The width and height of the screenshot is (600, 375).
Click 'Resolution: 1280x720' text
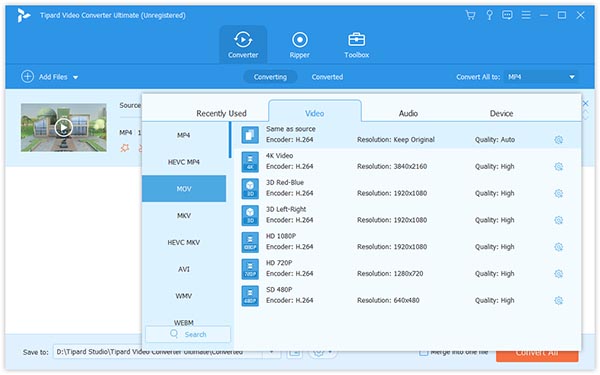(390, 274)
